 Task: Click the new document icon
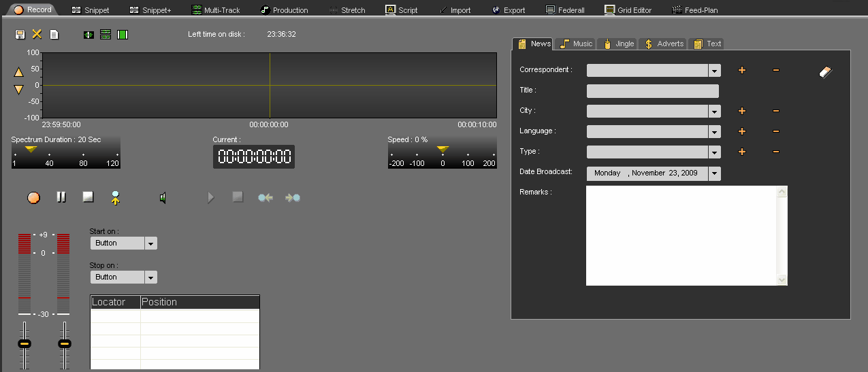[x=54, y=35]
